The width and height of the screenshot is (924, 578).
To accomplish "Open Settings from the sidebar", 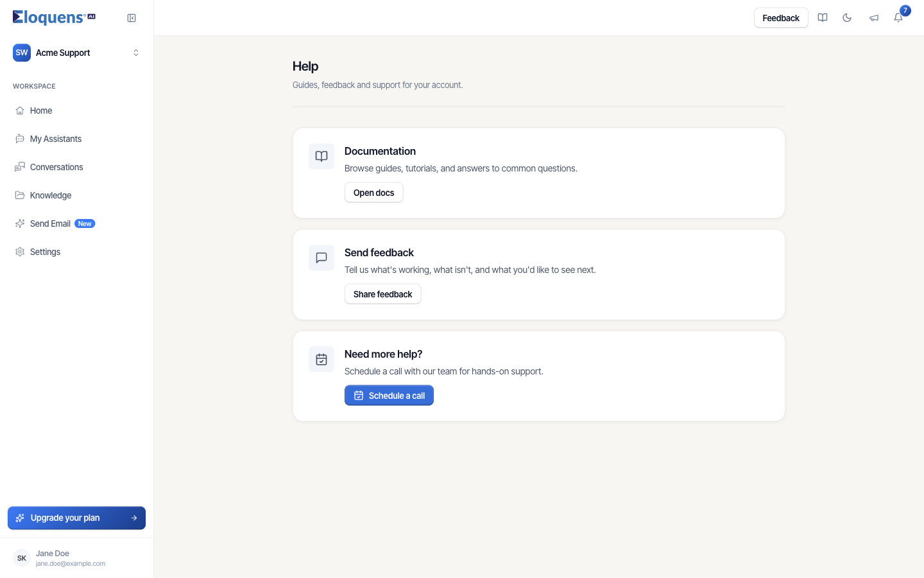I will click(76, 252).
